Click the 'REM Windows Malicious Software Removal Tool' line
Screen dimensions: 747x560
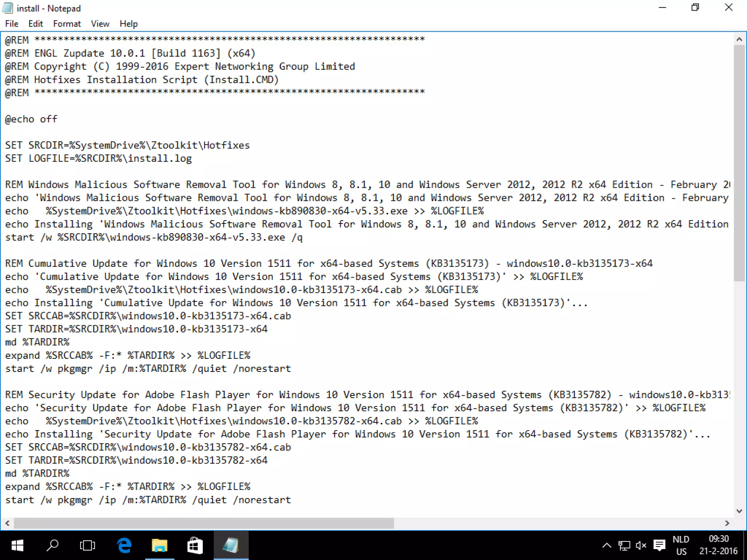pyautogui.click(x=367, y=185)
